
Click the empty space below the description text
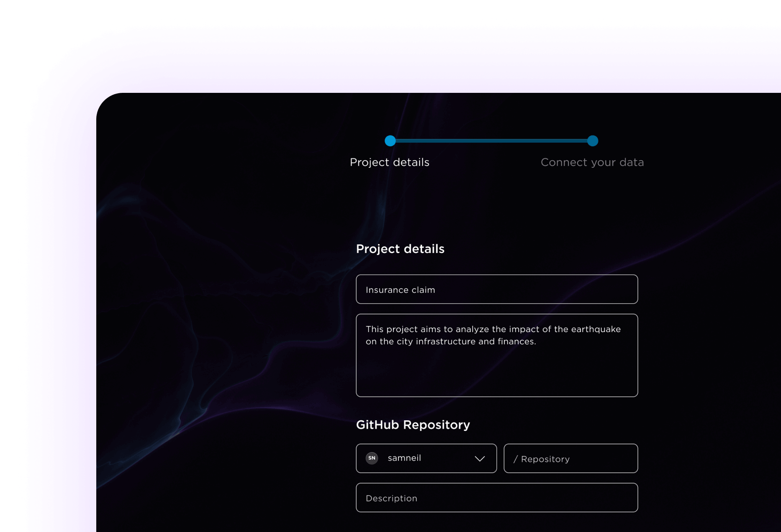tap(496, 374)
